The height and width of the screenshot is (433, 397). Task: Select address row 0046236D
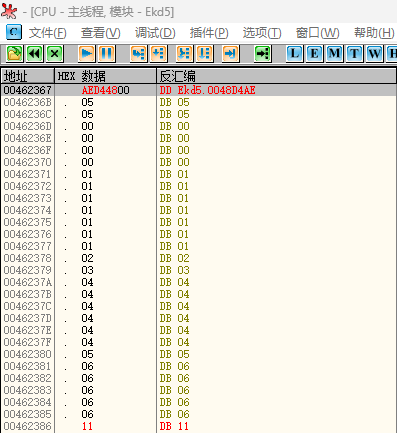(x=198, y=126)
